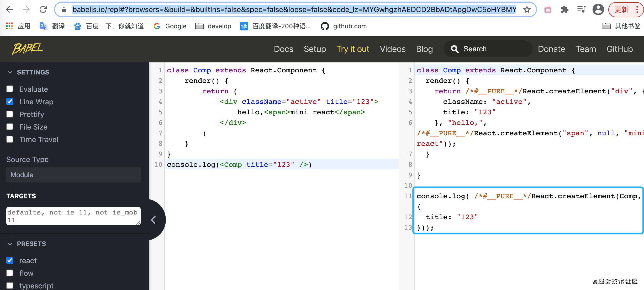Click "class Comp extends" in input editor

pyautogui.click(x=206, y=70)
